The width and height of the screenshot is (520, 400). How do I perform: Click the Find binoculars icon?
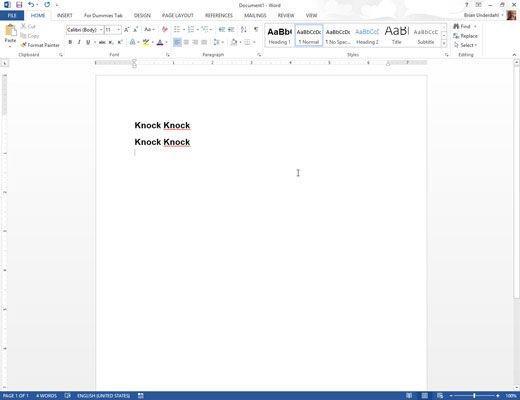click(456, 26)
